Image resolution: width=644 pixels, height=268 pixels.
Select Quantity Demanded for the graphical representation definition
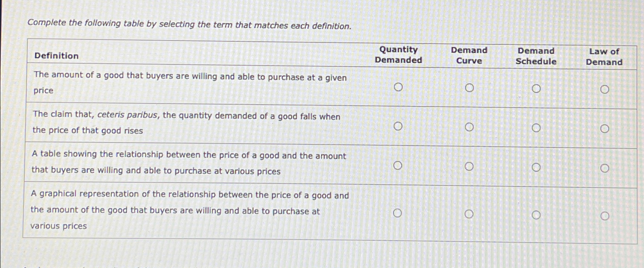tap(398, 213)
